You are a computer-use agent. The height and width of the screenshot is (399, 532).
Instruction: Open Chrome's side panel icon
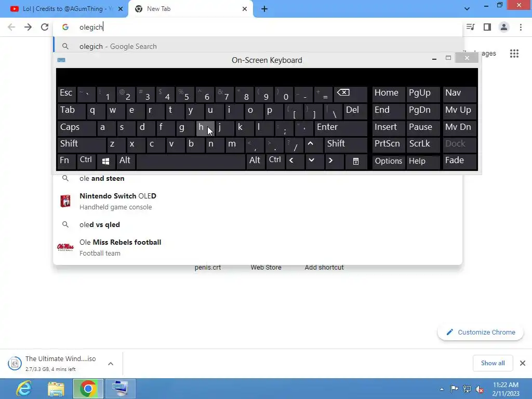[x=487, y=27]
